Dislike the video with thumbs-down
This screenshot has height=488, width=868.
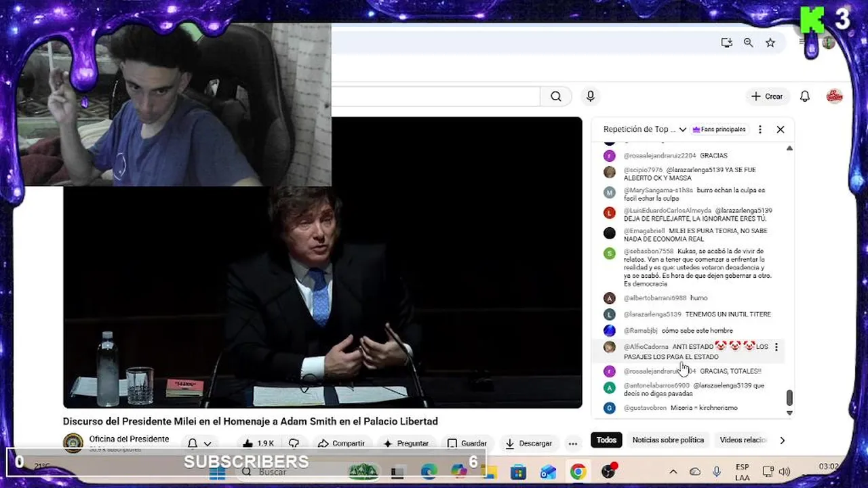(294, 443)
